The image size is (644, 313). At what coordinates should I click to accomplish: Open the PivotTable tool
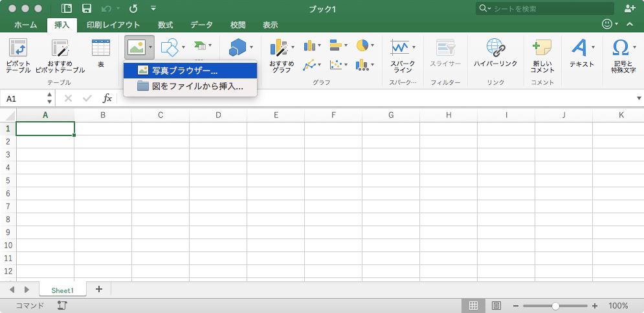click(x=19, y=56)
